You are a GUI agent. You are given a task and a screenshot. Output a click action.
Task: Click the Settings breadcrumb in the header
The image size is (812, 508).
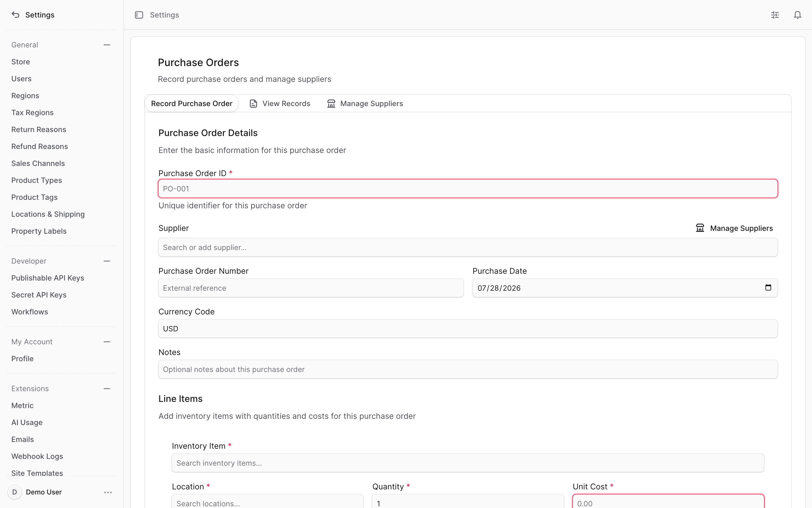click(x=164, y=15)
